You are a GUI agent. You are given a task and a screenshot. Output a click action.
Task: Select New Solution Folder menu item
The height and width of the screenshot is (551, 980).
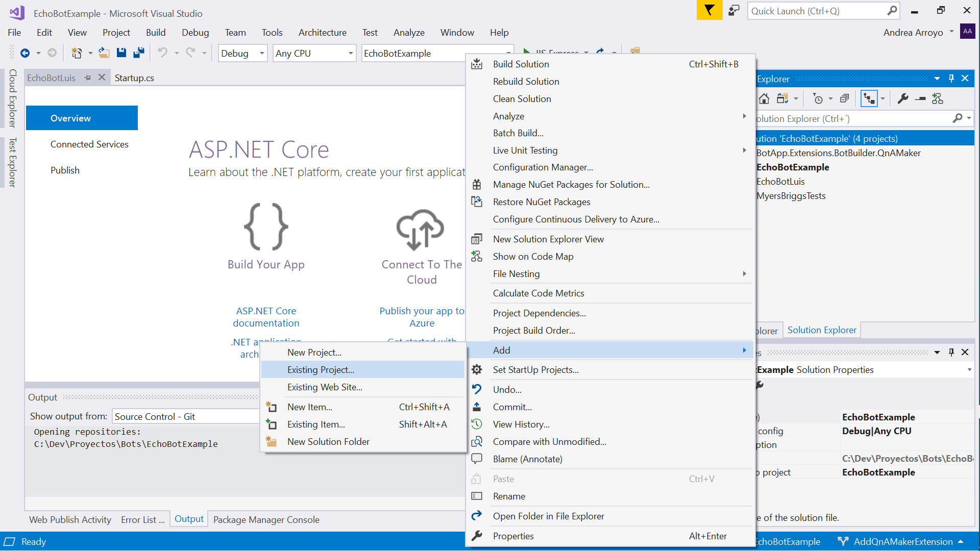(363, 442)
